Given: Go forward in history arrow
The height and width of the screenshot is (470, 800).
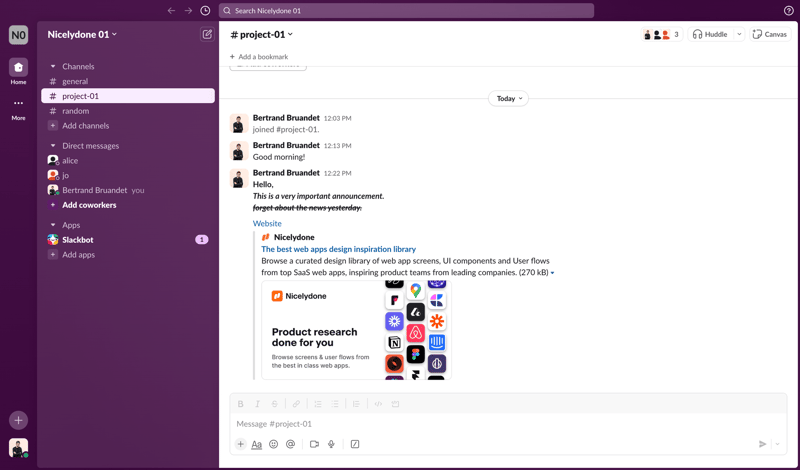Looking at the screenshot, I should coord(188,11).
